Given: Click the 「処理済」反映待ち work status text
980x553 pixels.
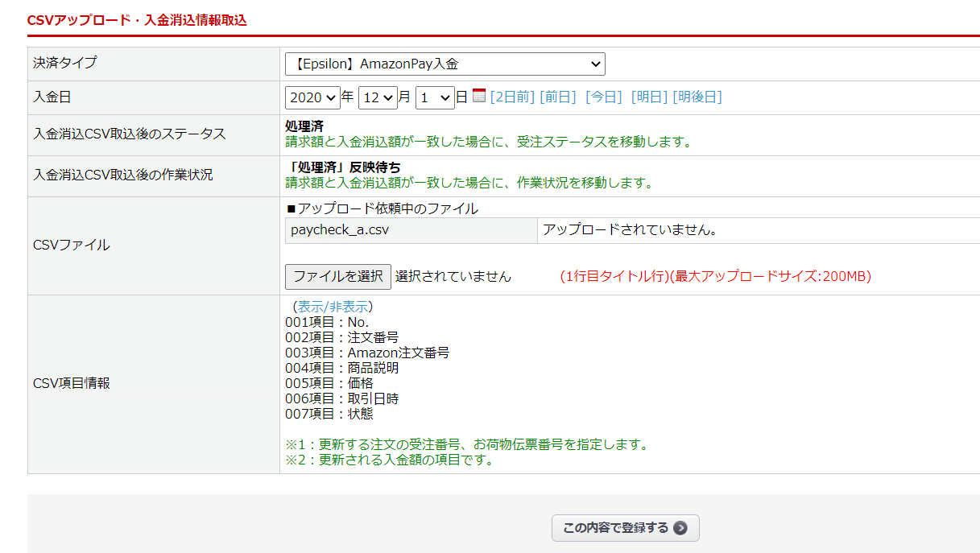Looking at the screenshot, I should coord(343,167).
